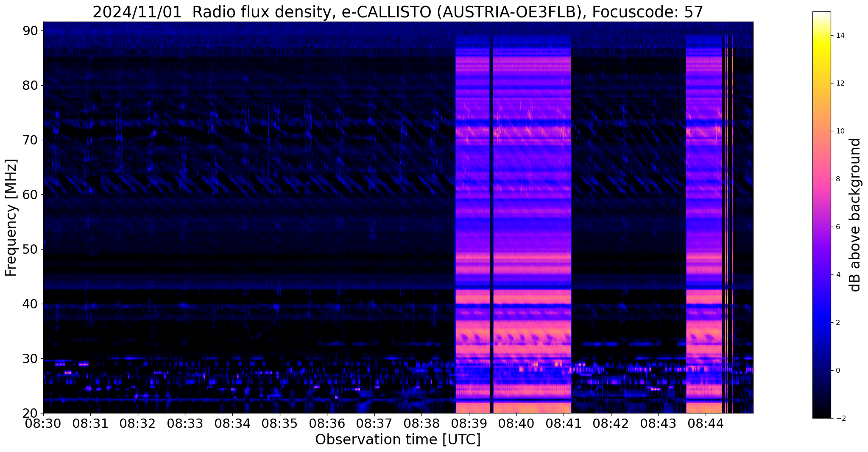Click the 08:35 time tick label
The image size is (868, 452).
[x=280, y=424]
